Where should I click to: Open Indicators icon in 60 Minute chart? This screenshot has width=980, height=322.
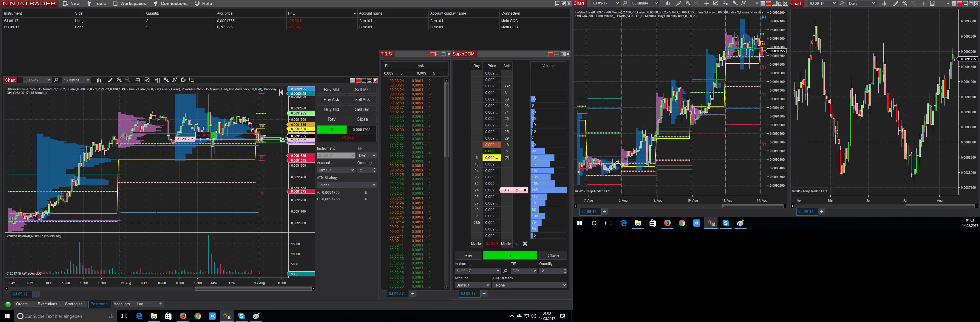point(743,3)
